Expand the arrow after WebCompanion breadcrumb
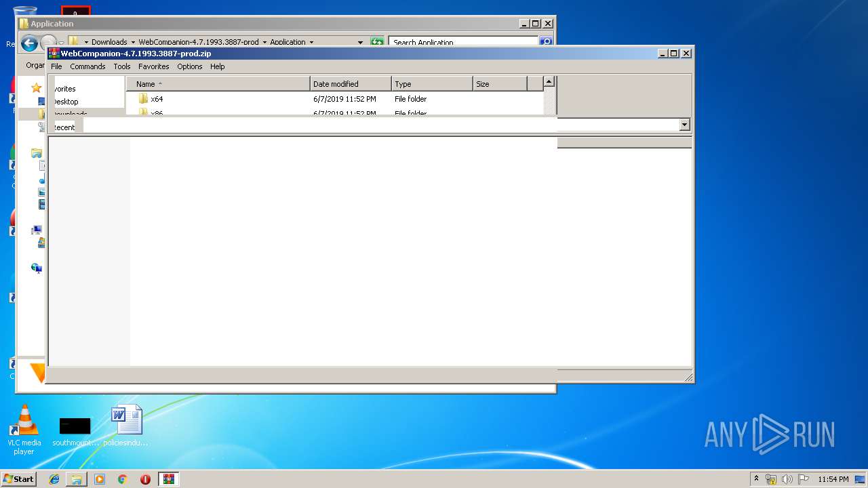 point(264,42)
